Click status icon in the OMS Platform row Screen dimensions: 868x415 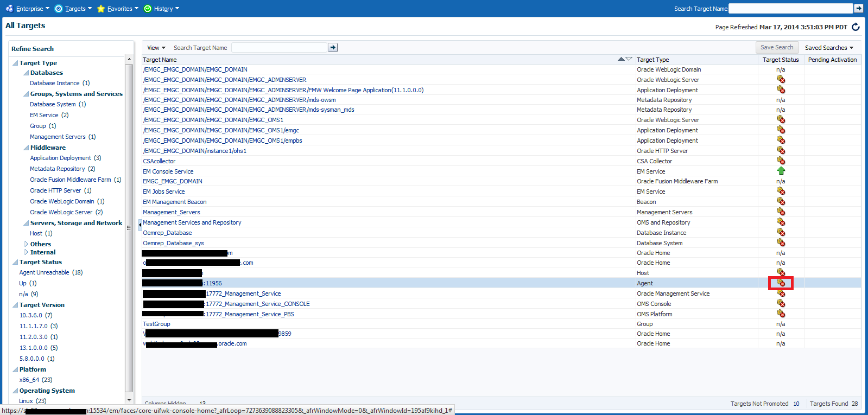(781, 314)
